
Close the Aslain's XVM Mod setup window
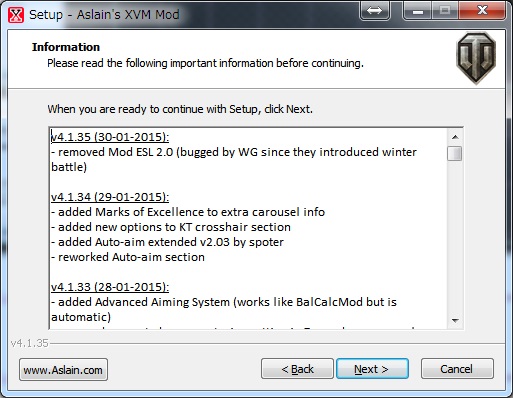[x=482, y=11]
